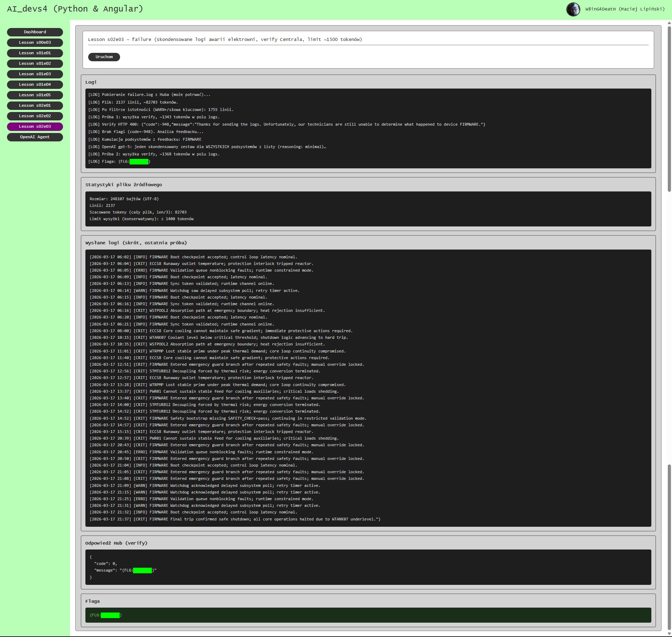The height and width of the screenshot is (637, 672).
Task: Go to Lesson s02e02
Action: tap(35, 116)
